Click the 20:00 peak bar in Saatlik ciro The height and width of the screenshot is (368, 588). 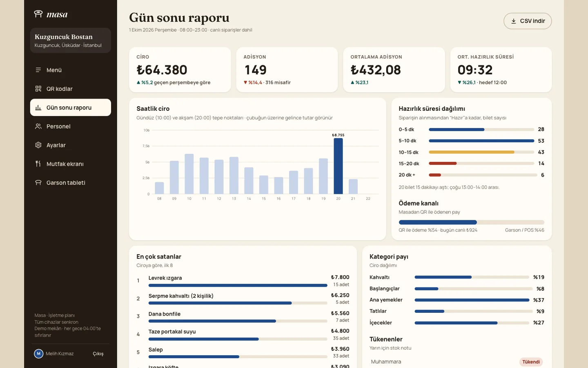click(338, 166)
